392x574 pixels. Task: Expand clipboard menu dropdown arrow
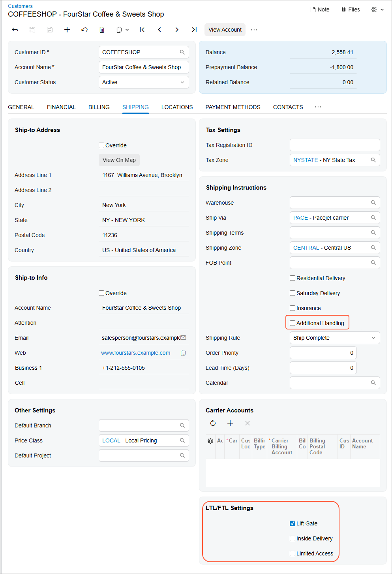[127, 30]
